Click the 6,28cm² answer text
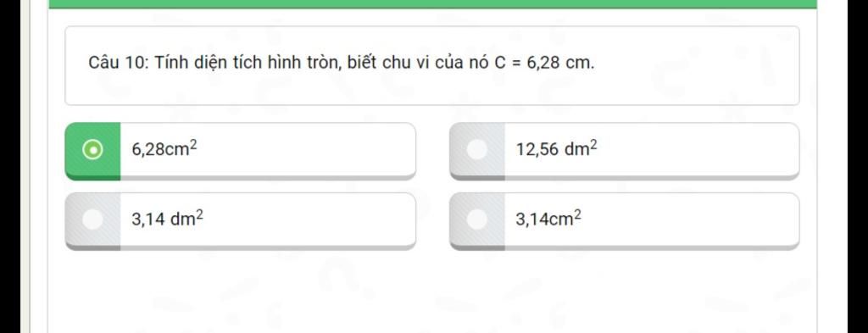This screenshot has height=333, width=868. (165, 147)
